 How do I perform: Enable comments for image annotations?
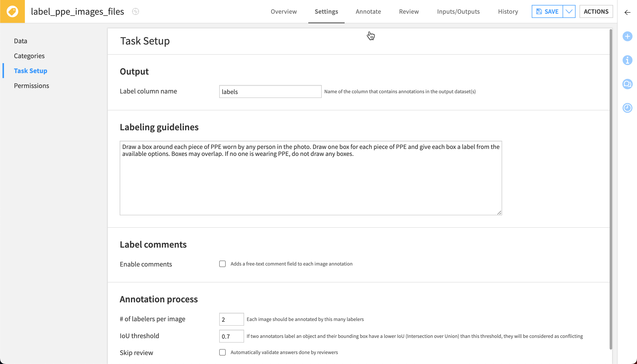click(x=222, y=264)
